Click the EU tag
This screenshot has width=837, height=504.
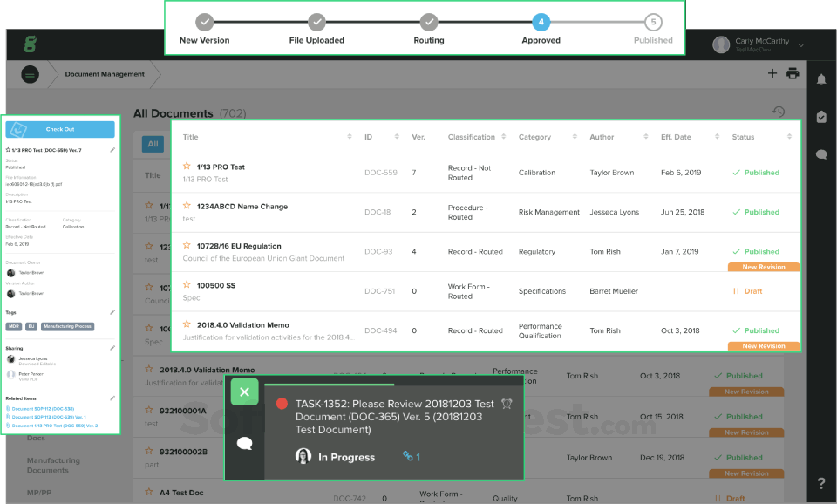(x=31, y=326)
